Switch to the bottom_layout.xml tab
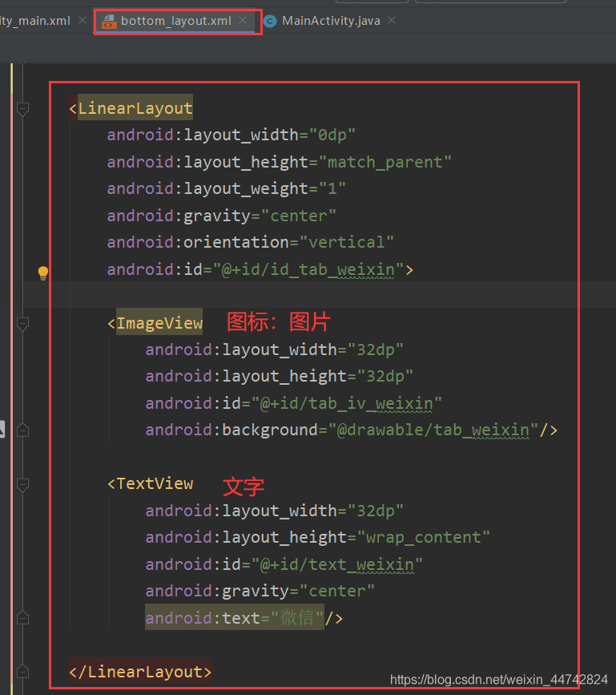This screenshot has width=616, height=695. [175, 21]
